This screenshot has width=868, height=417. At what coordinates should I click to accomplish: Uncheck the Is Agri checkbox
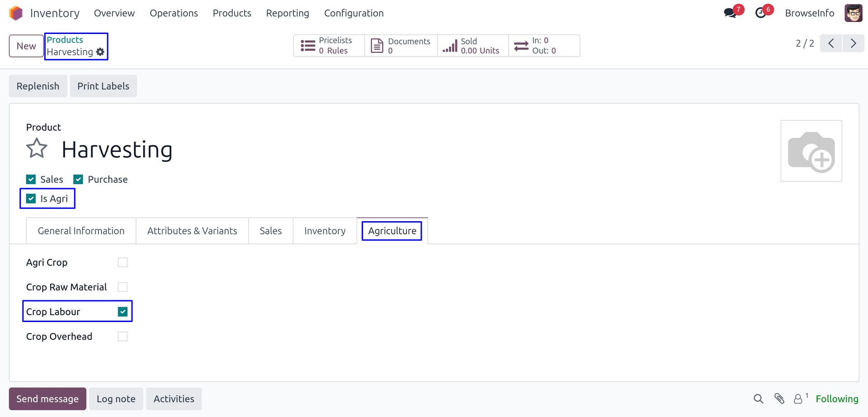tap(31, 199)
